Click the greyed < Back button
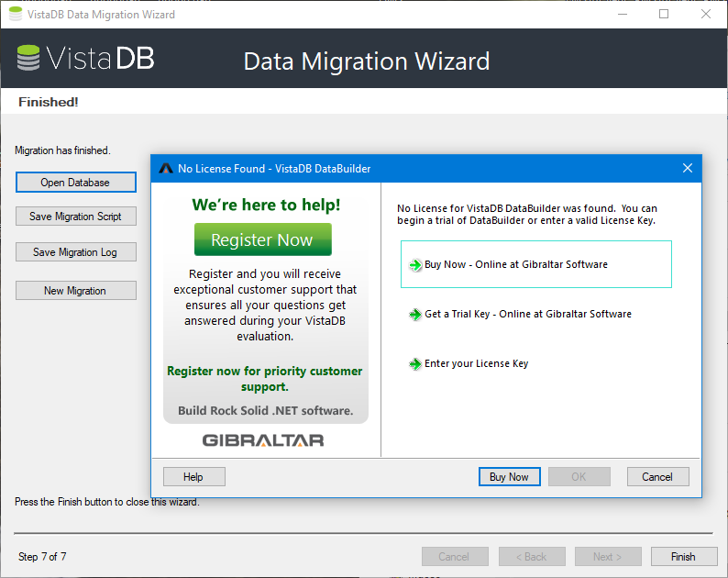 tap(532, 556)
